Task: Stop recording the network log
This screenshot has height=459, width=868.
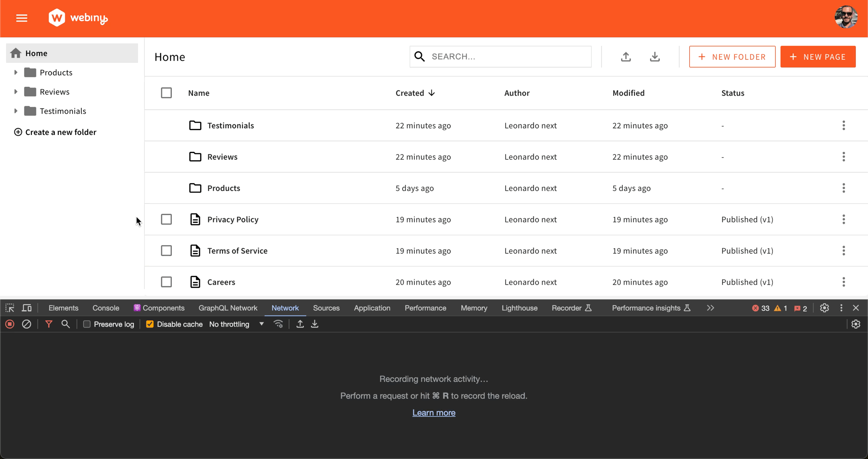Action: [x=10, y=324]
